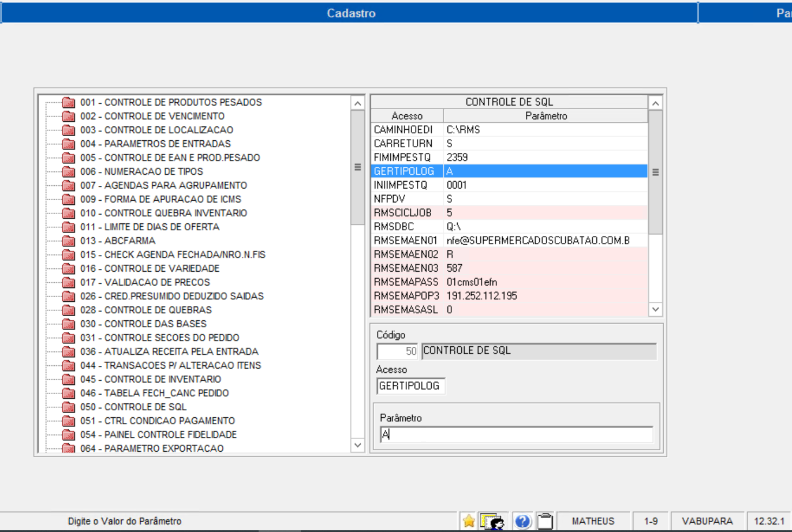The height and width of the screenshot is (532, 792).
Task: Click the folder tree scrollbar thumb
Action: 358,167
